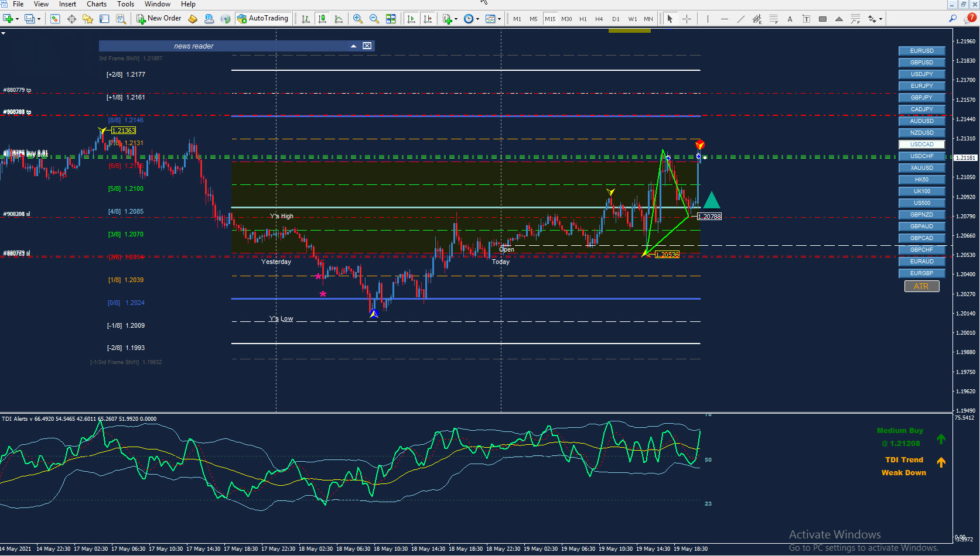This screenshot has height=556, width=980.
Task: Click the Zoom In magnifier icon
Action: (x=357, y=19)
